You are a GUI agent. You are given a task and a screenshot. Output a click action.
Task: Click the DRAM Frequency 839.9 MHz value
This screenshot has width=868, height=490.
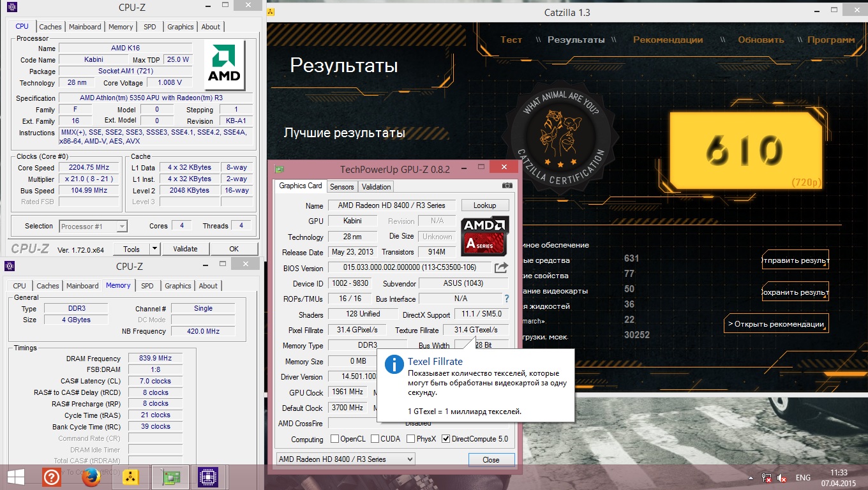pyautogui.click(x=155, y=359)
